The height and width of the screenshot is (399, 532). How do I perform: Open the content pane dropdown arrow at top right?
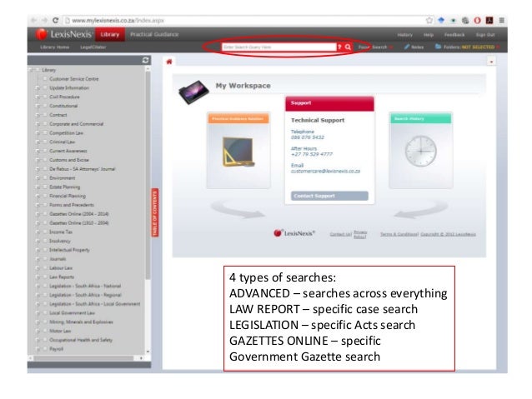pos(491,62)
